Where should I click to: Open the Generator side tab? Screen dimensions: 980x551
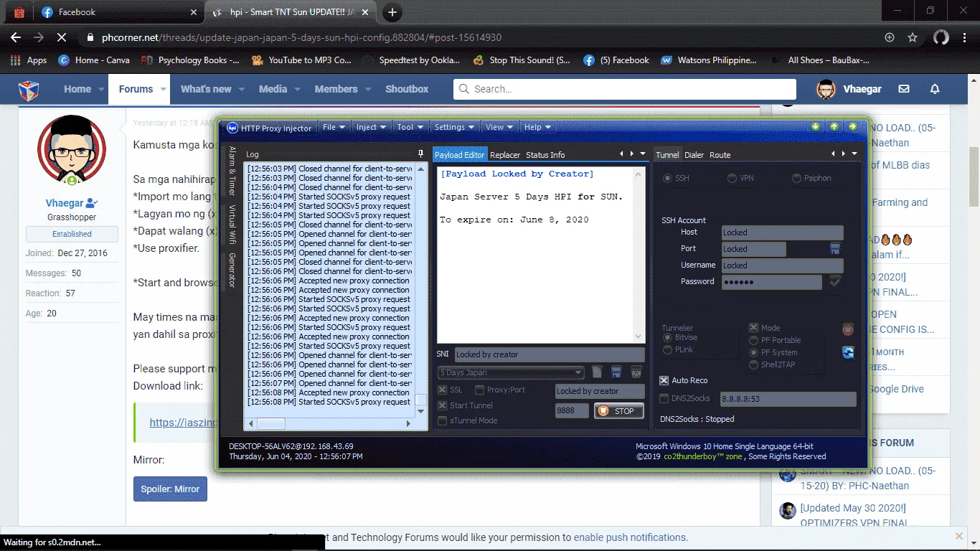click(x=232, y=270)
